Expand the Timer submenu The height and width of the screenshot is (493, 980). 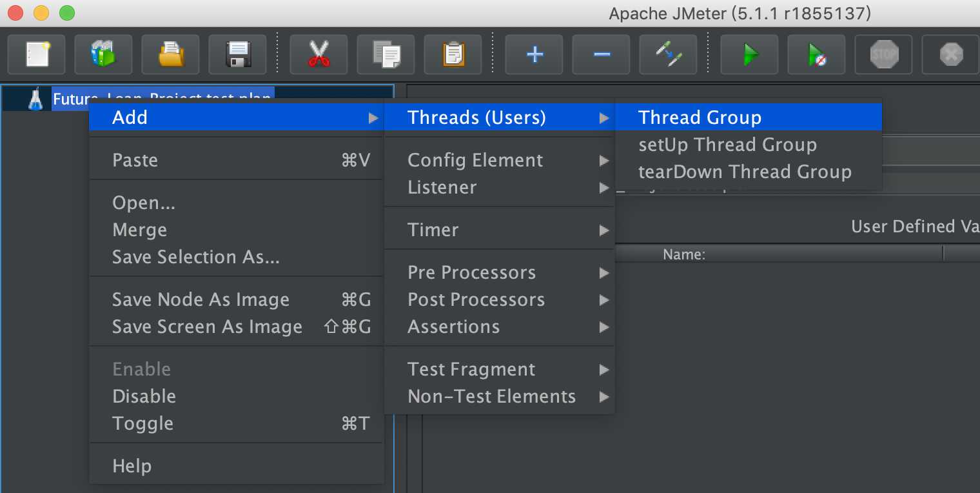click(x=500, y=230)
